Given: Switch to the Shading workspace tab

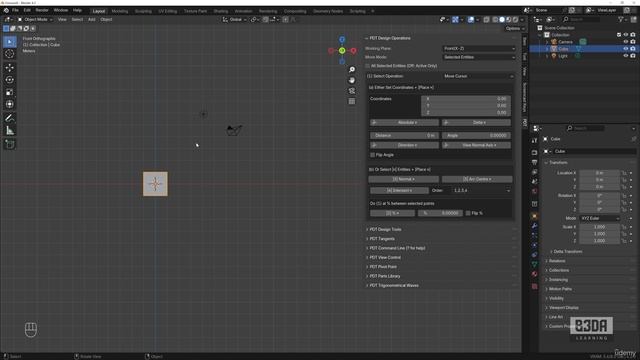Looking at the screenshot, I should [x=221, y=11].
